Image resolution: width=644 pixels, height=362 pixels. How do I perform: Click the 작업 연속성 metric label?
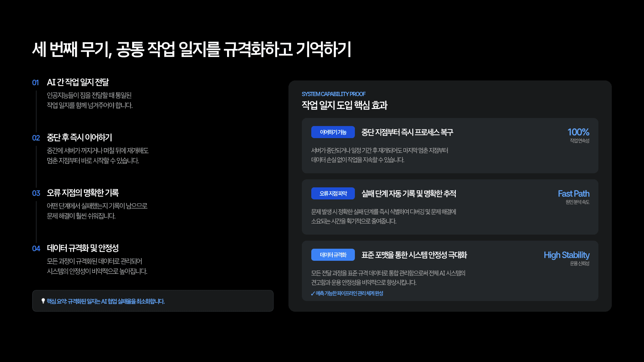pyautogui.click(x=580, y=141)
